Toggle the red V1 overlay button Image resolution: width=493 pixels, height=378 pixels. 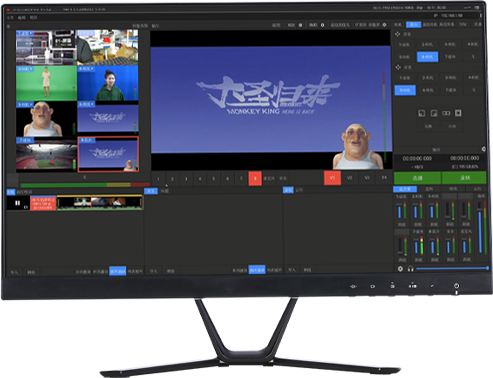point(332,178)
